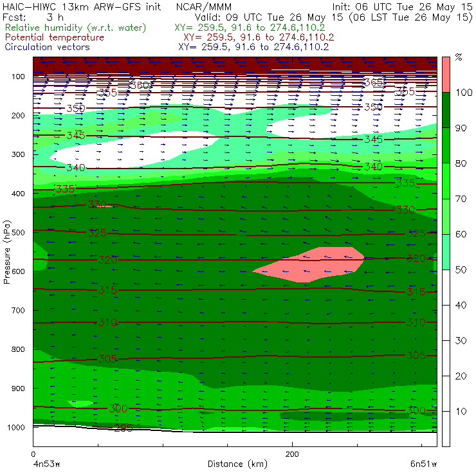Select the 80–90% green legend segment
This screenshot has height=476, width=476.
click(x=446, y=145)
